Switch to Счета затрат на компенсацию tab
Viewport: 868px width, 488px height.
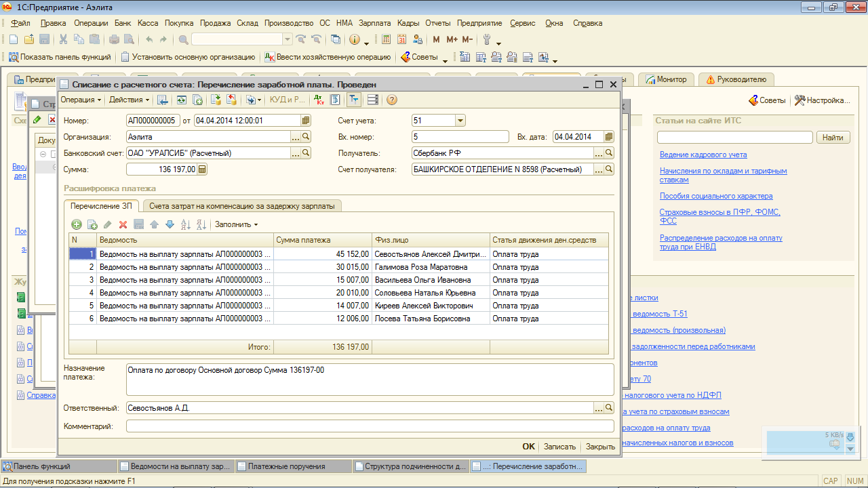click(242, 205)
